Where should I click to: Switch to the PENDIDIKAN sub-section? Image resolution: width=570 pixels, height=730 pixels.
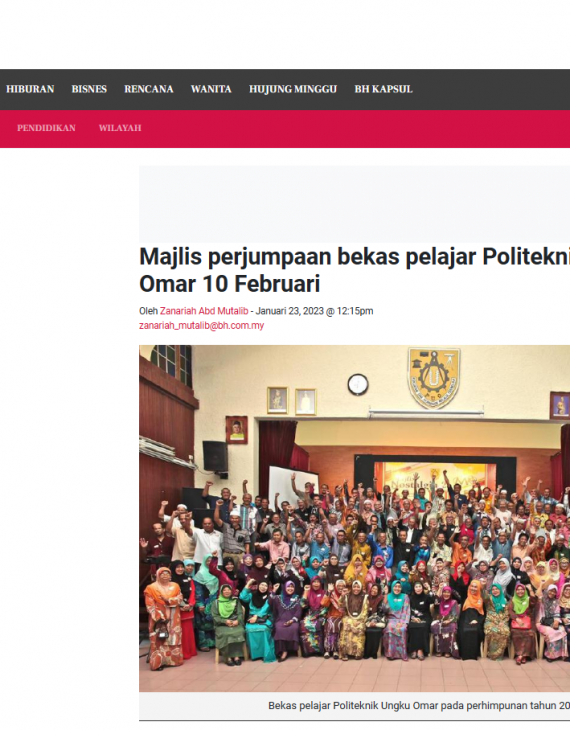[x=46, y=128]
